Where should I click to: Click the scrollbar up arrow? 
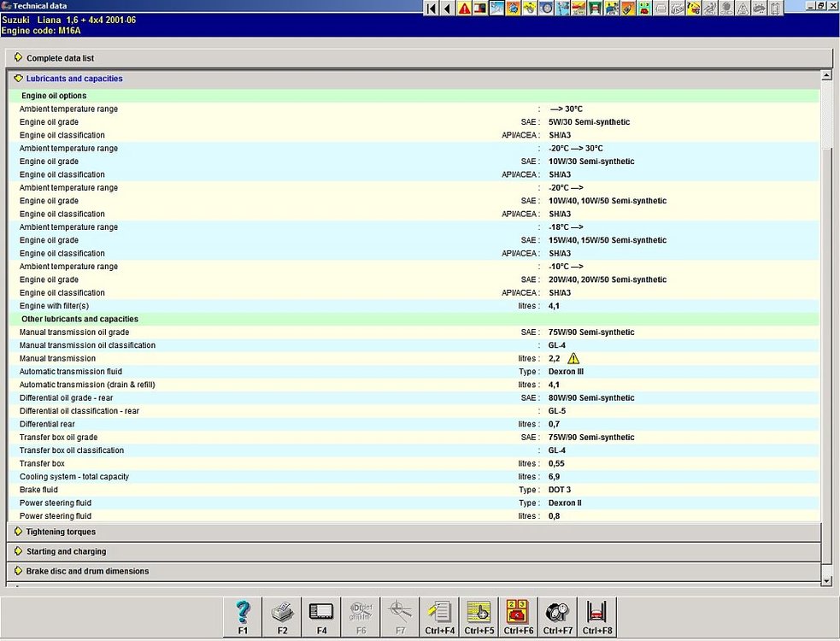(x=826, y=75)
